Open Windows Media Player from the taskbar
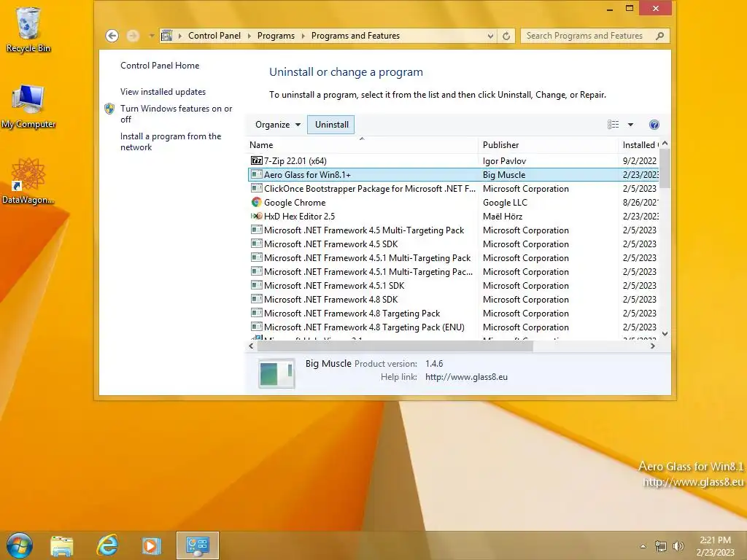The height and width of the screenshot is (560, 747). tap(151, 545)
